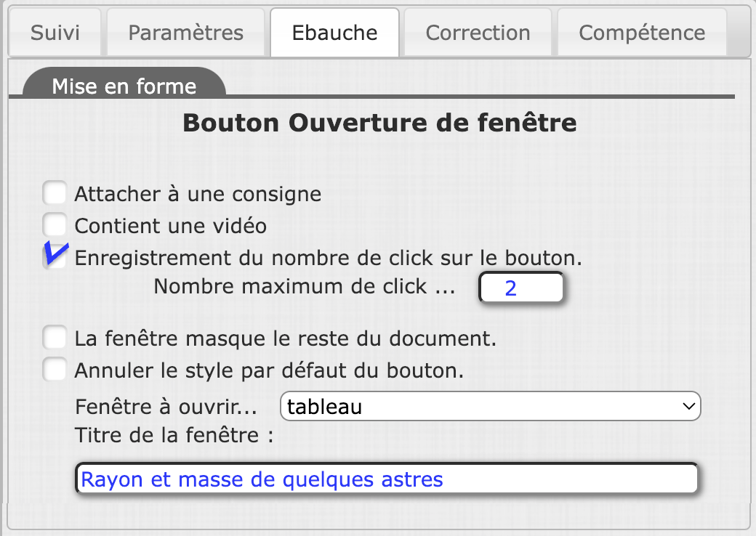
Task: Focus the window title text field
Action: coord(387,479)
